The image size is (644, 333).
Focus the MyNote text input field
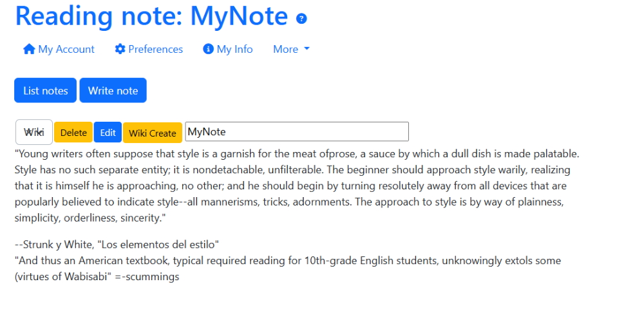coord(297,132)
